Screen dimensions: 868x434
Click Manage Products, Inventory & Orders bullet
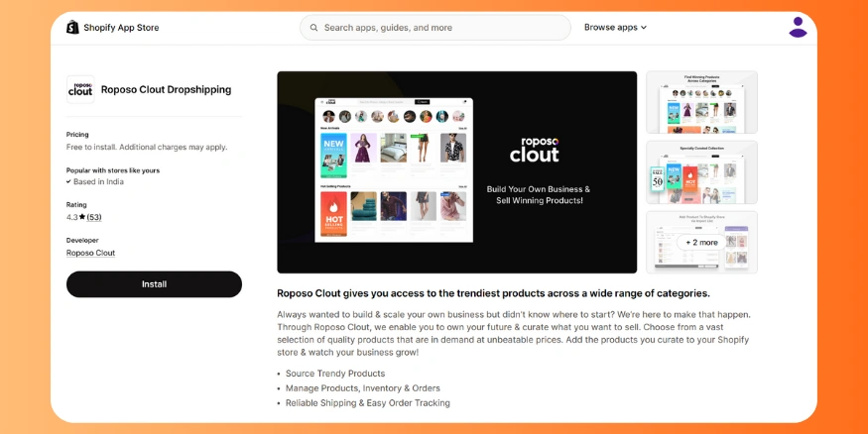(x=363, y=388)
